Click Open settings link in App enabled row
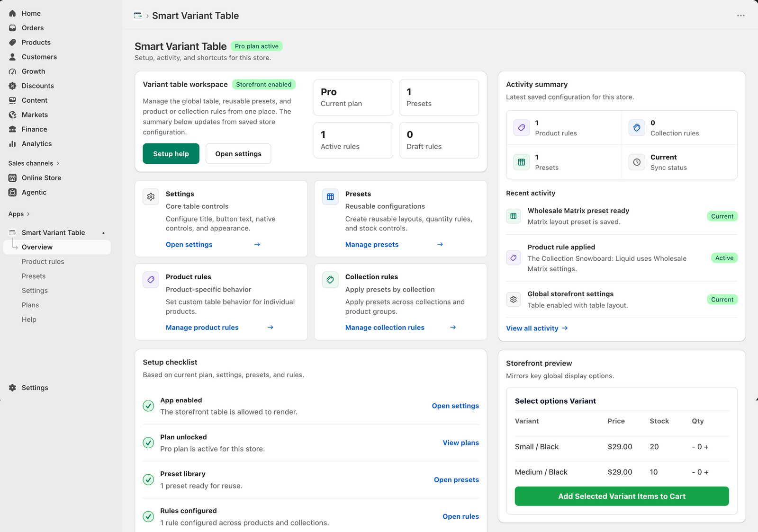The image size is (758, 532). 455,406
